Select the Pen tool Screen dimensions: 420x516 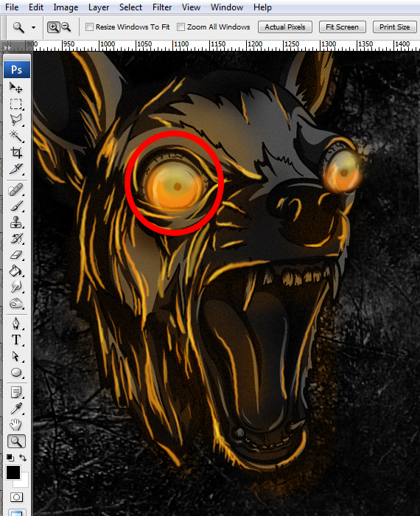point(15,324)
